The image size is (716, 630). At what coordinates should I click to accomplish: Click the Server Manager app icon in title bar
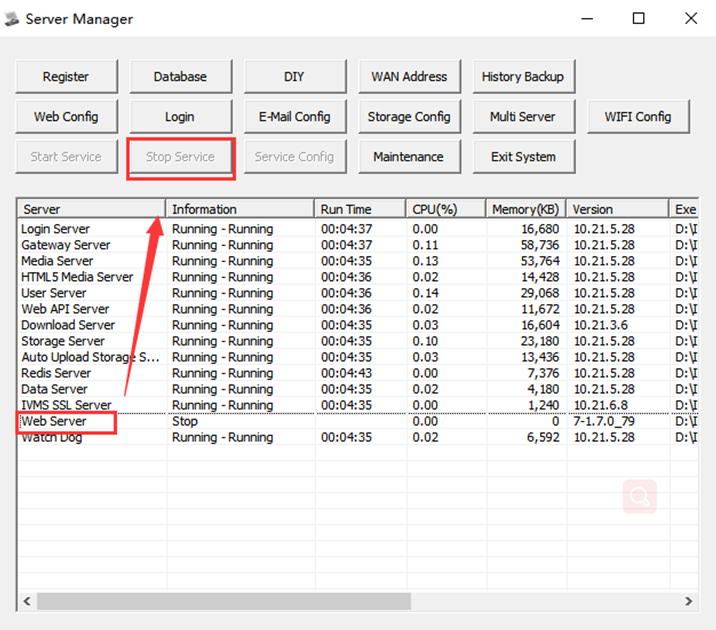pyautogui.click(x=11, y=19)
